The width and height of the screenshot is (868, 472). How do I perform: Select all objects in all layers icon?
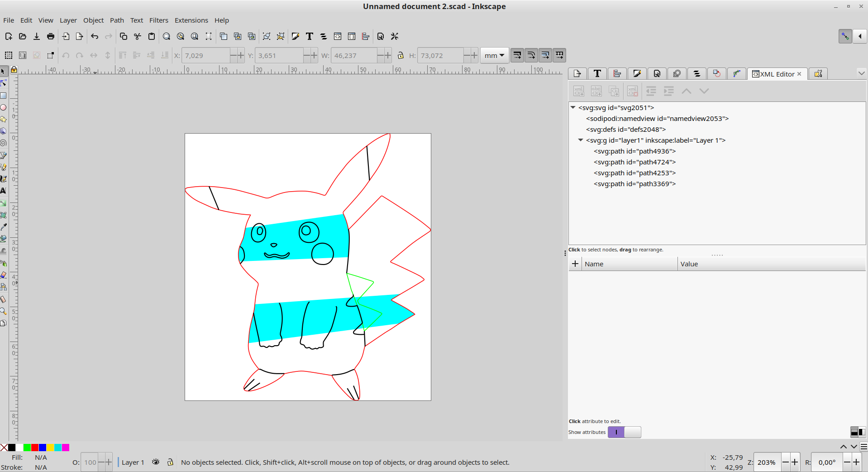[23, 55]
